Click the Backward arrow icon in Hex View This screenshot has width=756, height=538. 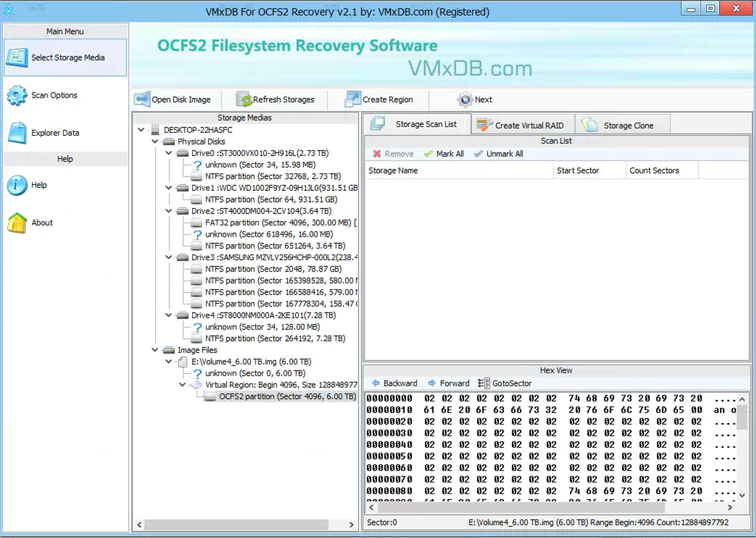coord(375,383)
